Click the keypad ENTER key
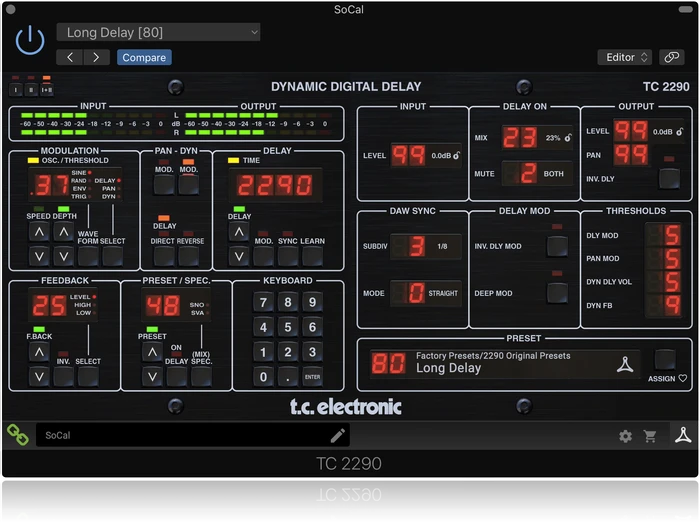This screenshot has height=522, width=700. point(312,377)
